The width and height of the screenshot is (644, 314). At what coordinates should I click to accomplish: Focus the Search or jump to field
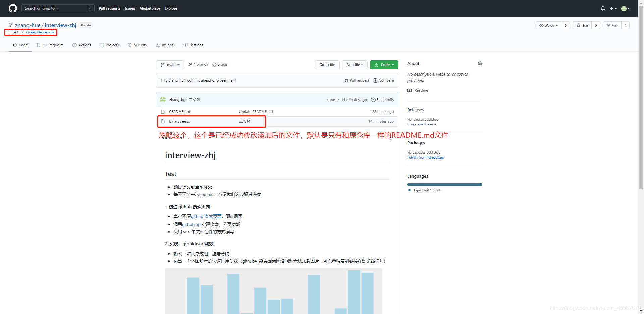click(x=58, y=8)
